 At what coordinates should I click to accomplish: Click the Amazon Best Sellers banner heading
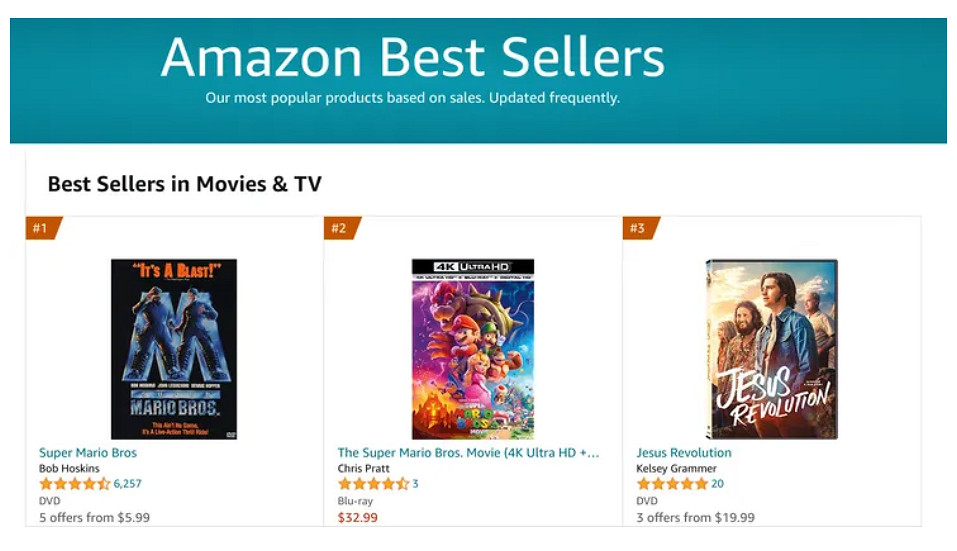pos(412,58)
